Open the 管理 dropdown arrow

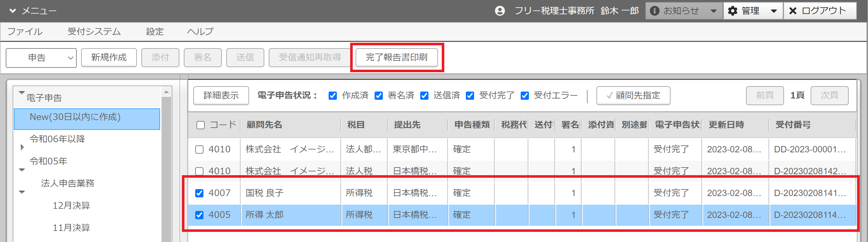click(774, 11)
